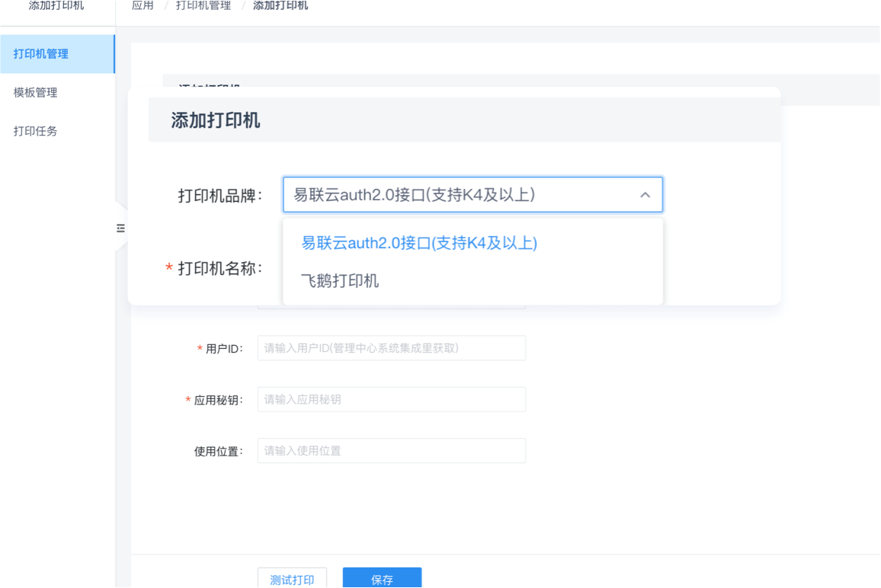
Task: Navigate to 打印机管理 via breadcrumb
Action: point(203,6)
